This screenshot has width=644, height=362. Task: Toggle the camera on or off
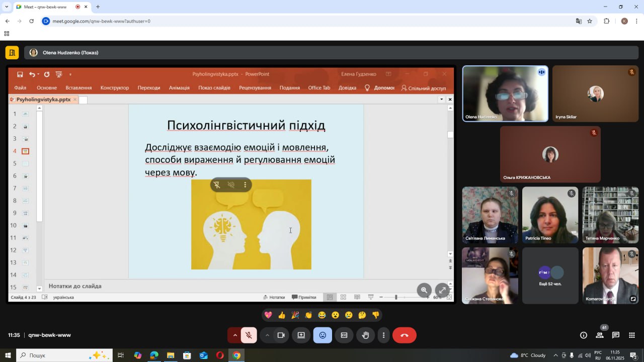281,335
